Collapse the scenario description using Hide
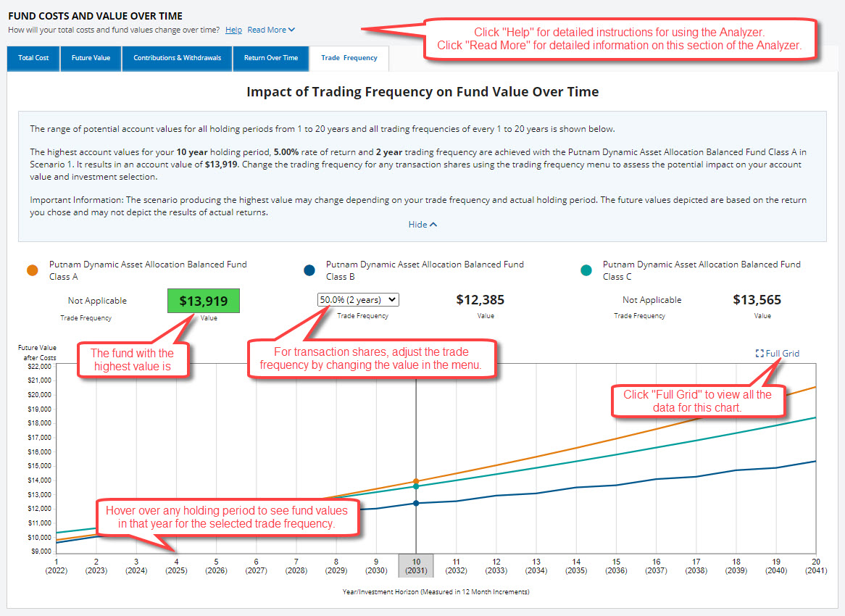Screen dimensions: 845x616 [x=419, y=225]
